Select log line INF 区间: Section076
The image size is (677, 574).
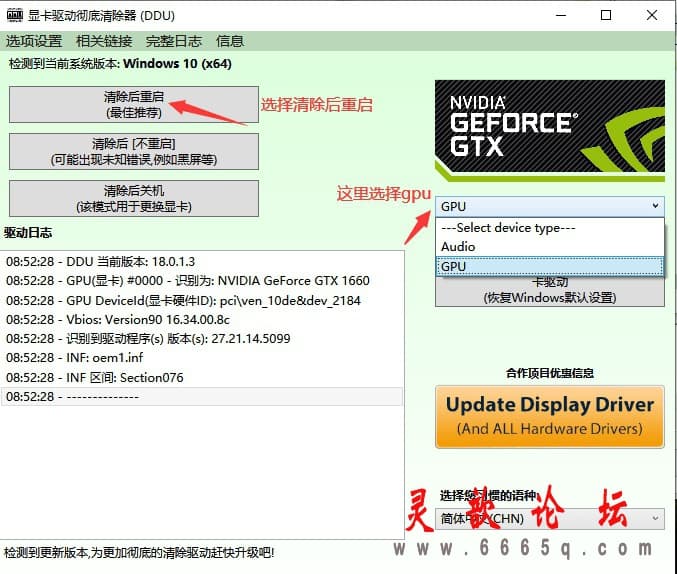pos(202,377)
